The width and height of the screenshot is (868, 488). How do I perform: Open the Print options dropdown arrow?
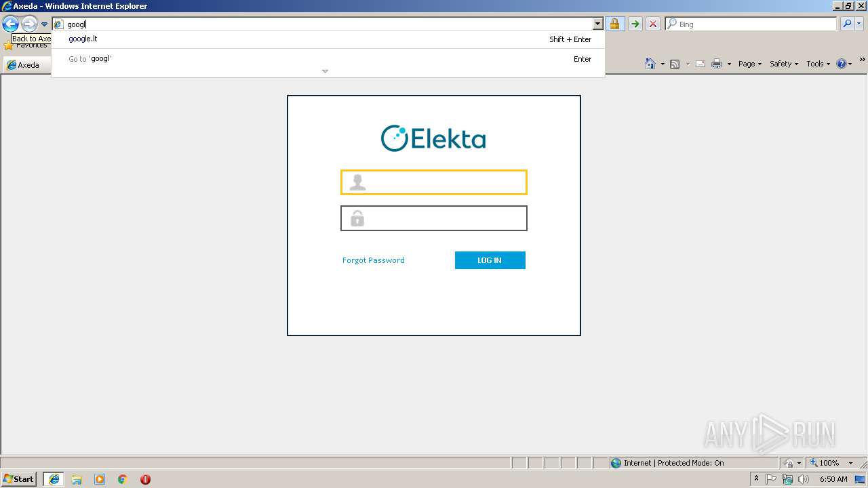[729, 64]
